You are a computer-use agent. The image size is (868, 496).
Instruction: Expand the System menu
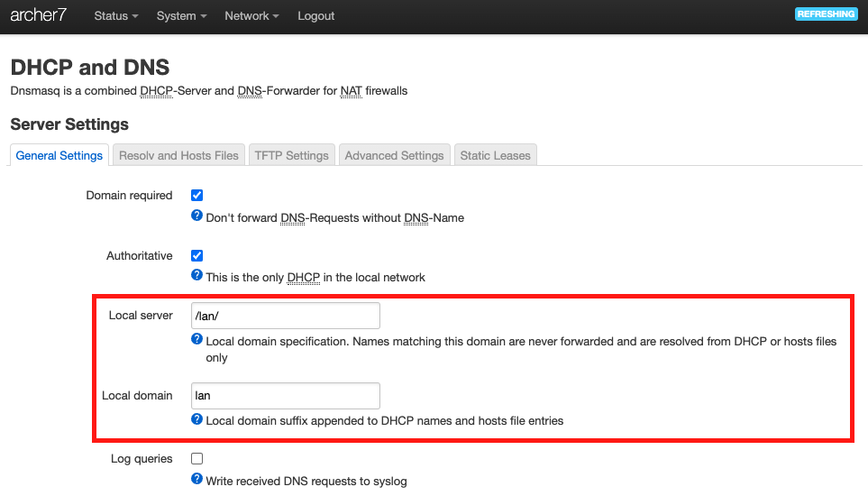181,16
